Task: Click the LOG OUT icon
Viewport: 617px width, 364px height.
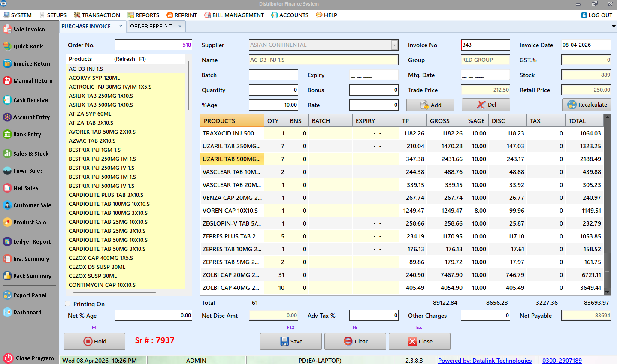Action: 584,15
